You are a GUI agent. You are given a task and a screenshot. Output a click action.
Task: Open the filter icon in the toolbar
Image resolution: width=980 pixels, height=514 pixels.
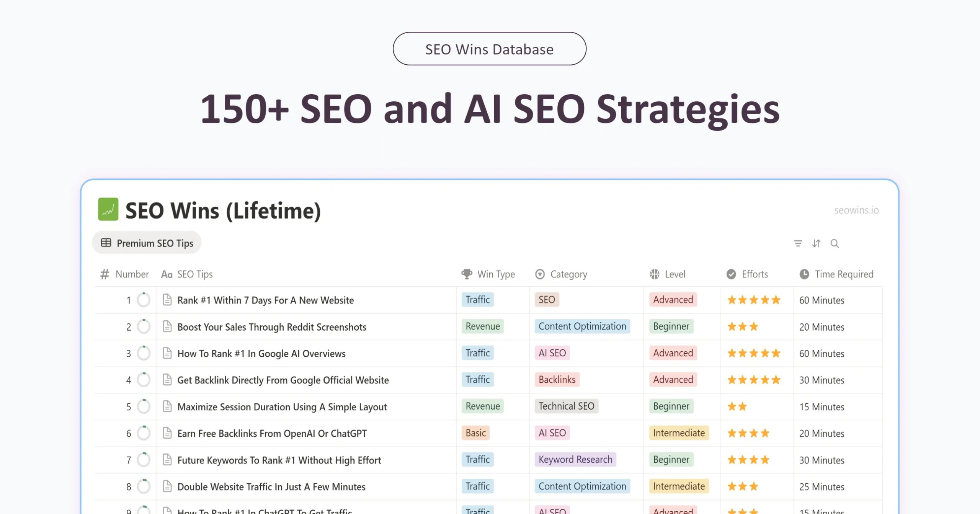pyautogui.click(x=798, y=243)
